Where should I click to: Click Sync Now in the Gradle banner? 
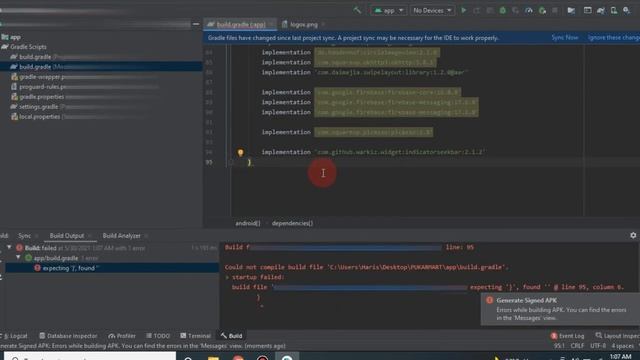(565, 38)
